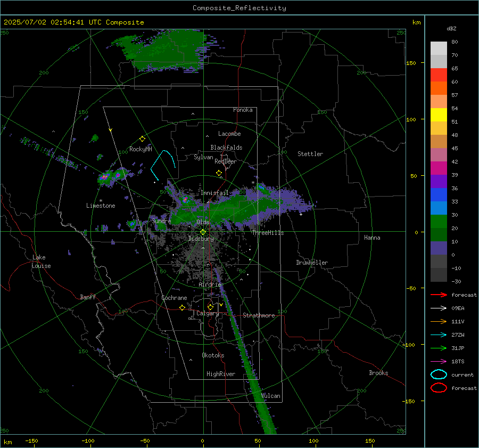
Task: Select the cyan 27ZW arrow icon
Action: pyautogui.click(x=439, y=335)
